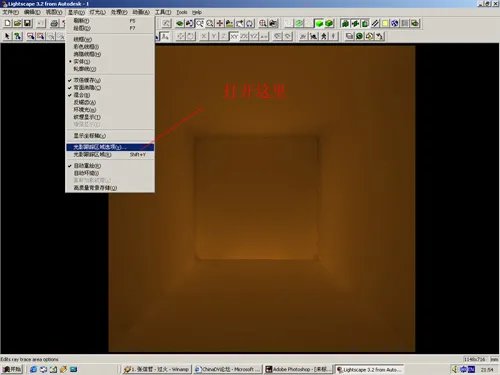The height and width of the screenshot is (375, 500).
Task: Enable the 反锯齿(A) antialiasing menu option
Action: coord(110,102)
